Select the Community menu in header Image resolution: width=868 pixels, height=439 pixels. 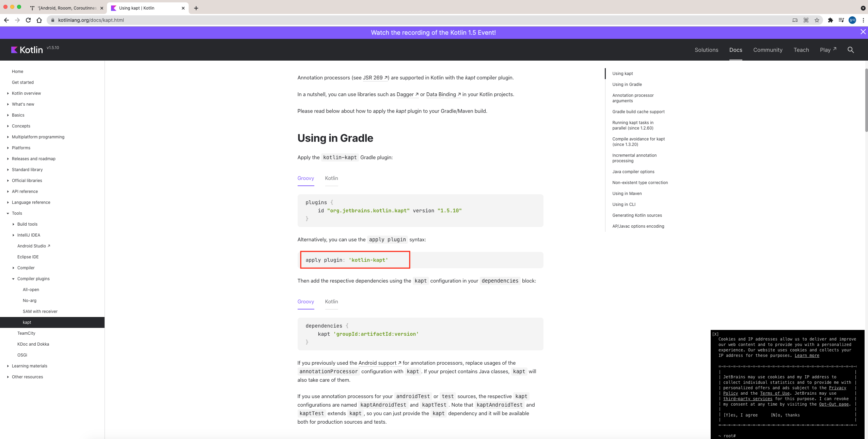pyautogui.click(x=768, y=50)
